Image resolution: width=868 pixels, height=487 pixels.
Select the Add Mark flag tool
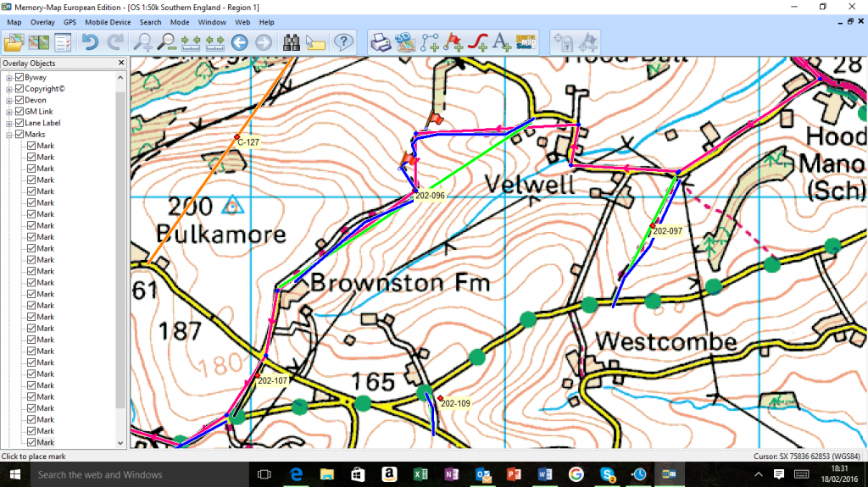[x=453, y=42]
